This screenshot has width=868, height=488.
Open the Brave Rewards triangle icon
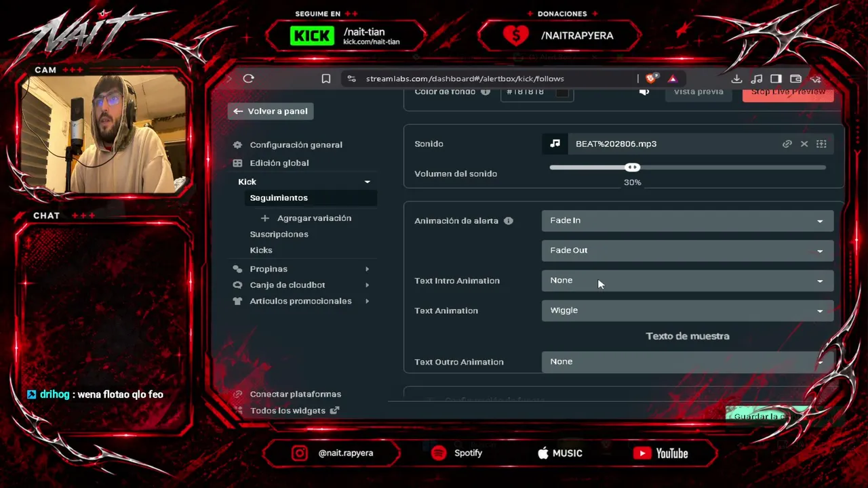[673, 79]
